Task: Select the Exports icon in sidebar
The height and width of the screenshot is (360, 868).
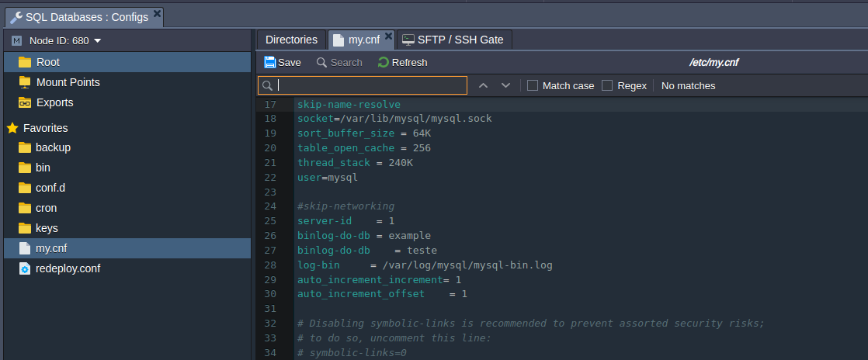Action: tap(24, 102)
